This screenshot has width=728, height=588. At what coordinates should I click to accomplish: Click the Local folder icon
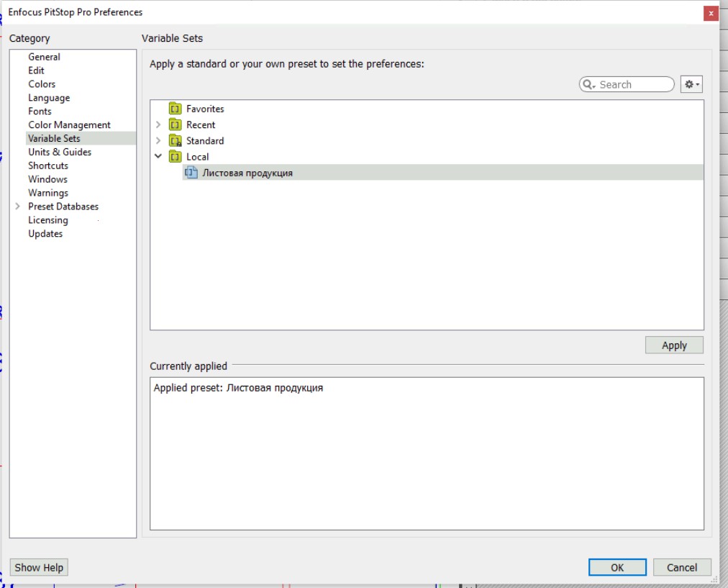click(x=175, y=156)
